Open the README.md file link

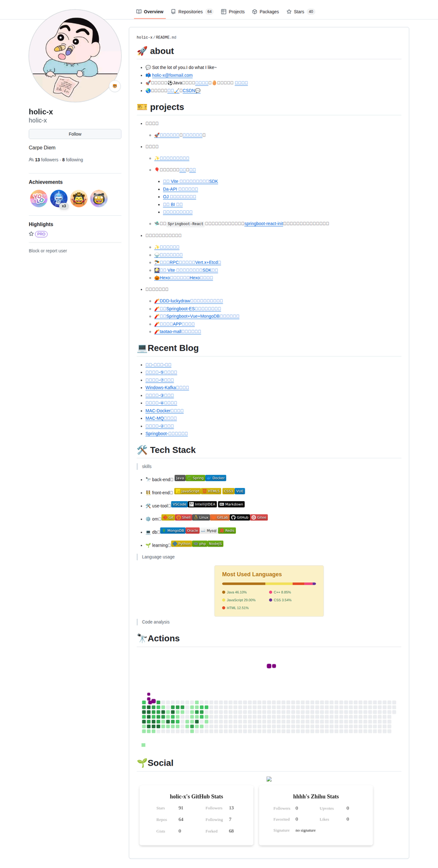coord(166,37)
